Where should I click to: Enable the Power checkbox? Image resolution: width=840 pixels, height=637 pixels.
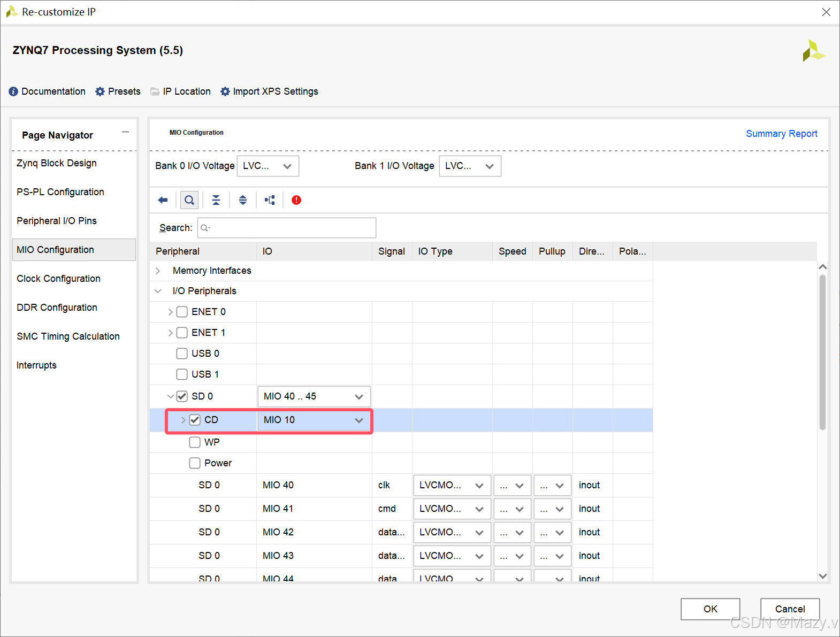195,463
